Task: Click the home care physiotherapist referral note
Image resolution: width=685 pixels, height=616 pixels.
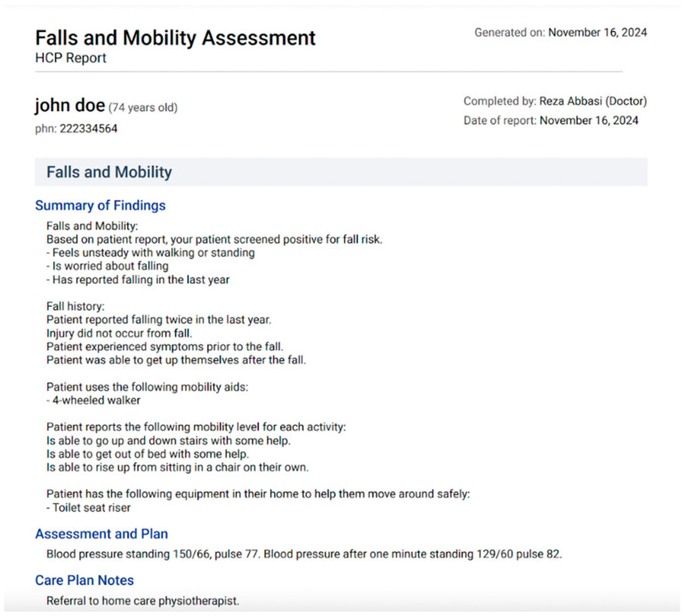Action: [142, 601]
